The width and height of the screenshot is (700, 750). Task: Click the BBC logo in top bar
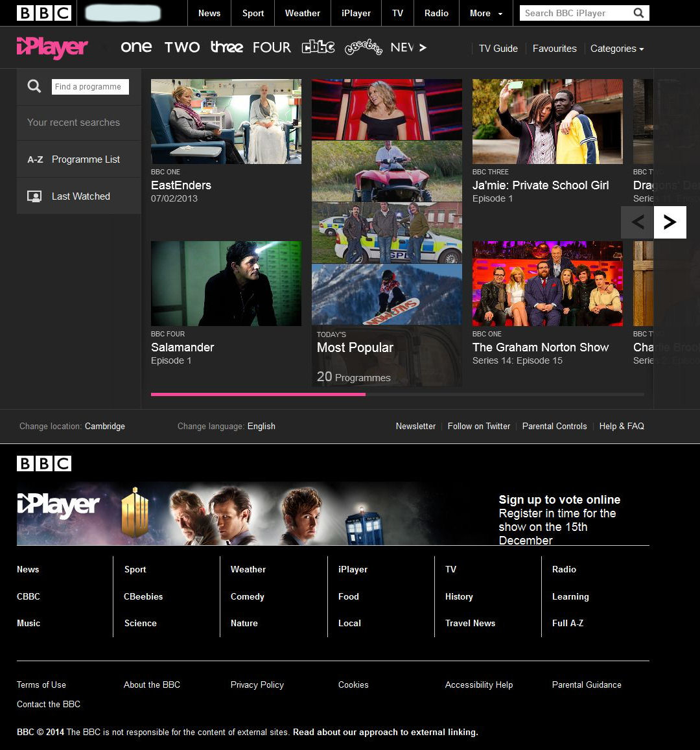(44, 13)
